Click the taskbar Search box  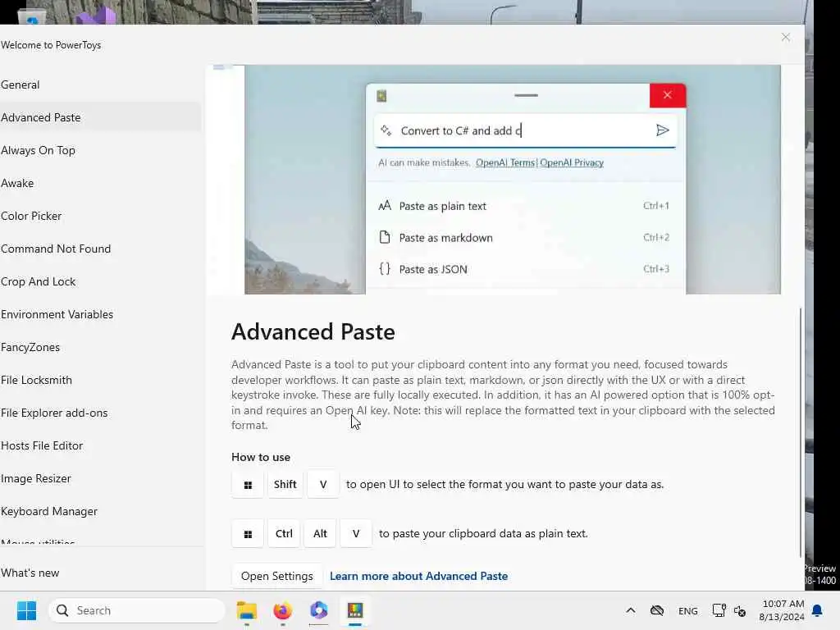[x=137, y=610]
